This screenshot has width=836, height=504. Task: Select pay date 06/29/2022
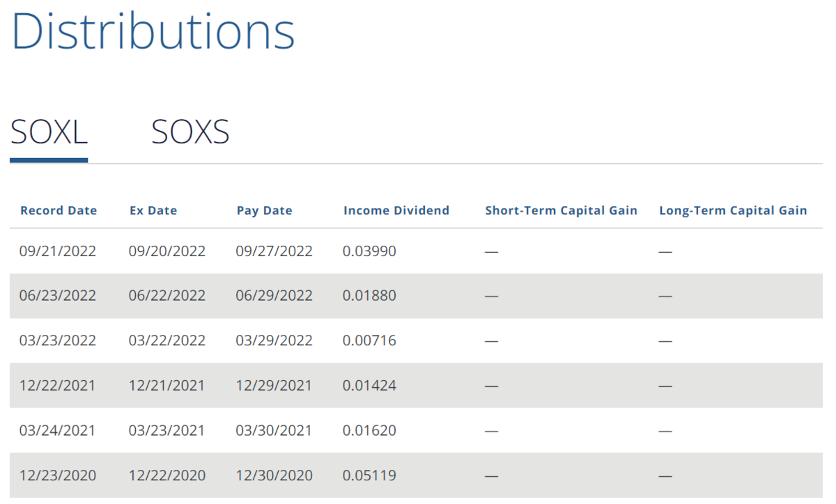click(274, 296)
